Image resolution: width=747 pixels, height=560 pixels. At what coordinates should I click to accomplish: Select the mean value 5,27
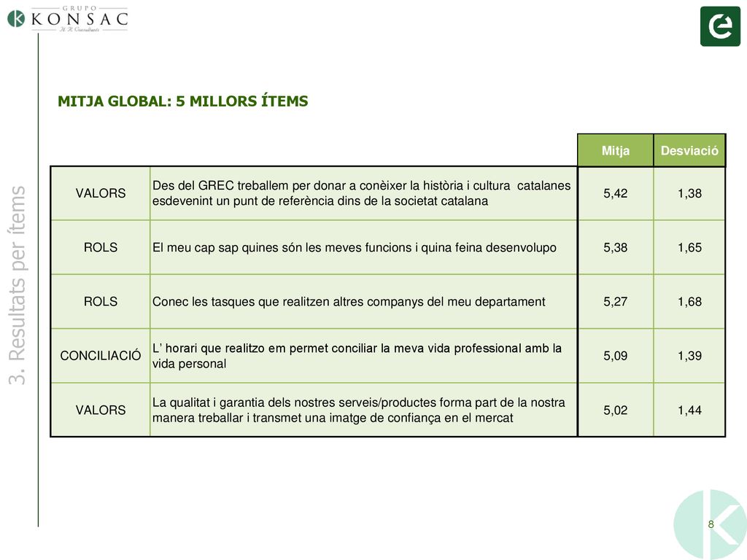point(615,301)
